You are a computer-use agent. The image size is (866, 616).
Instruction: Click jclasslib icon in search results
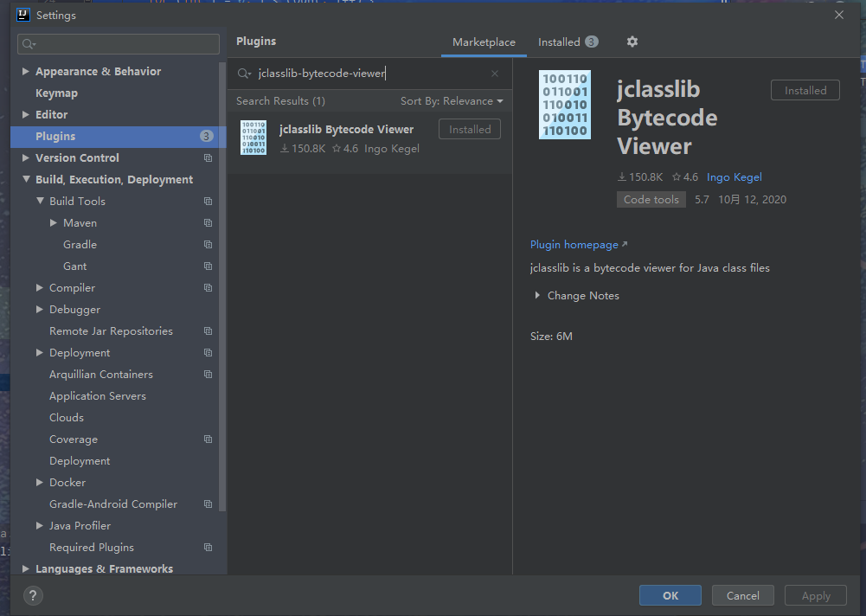(x=253, y=138)
